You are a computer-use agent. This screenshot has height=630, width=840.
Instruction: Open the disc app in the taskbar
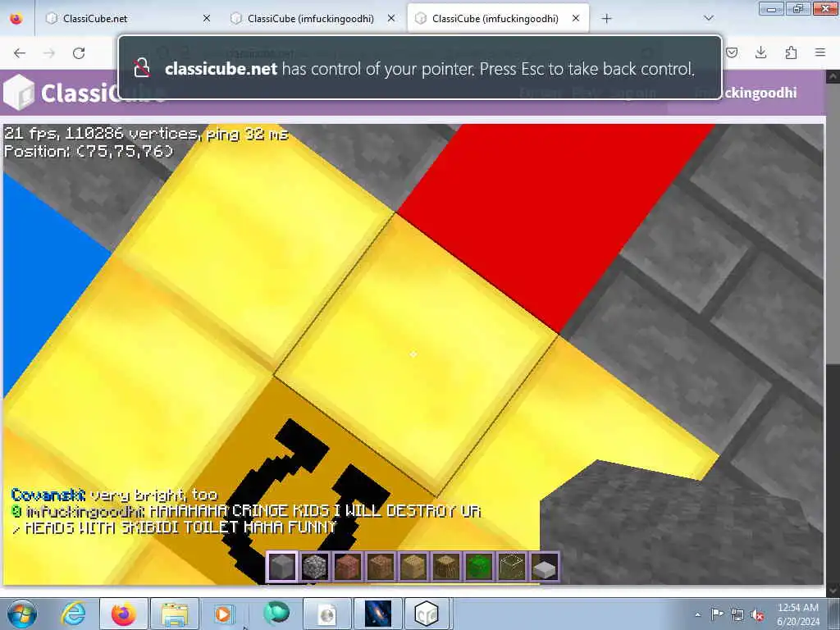coord(327,614)
